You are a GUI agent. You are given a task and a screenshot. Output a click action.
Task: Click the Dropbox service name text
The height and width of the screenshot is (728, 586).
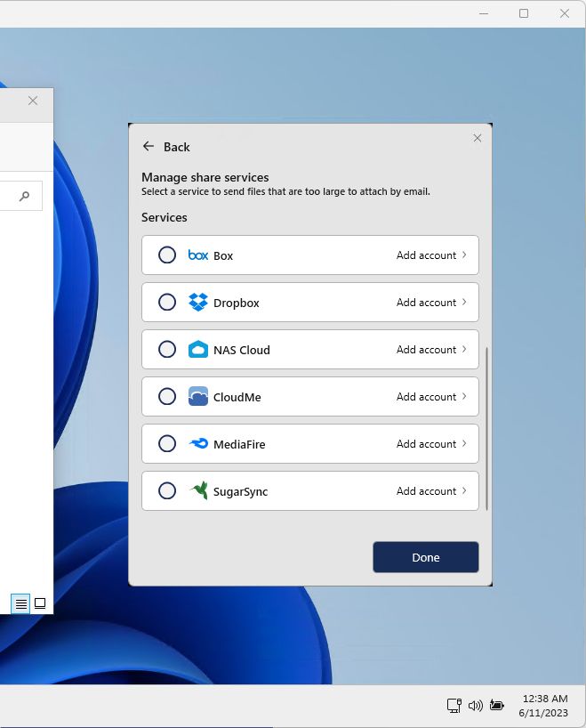[237, 303]
